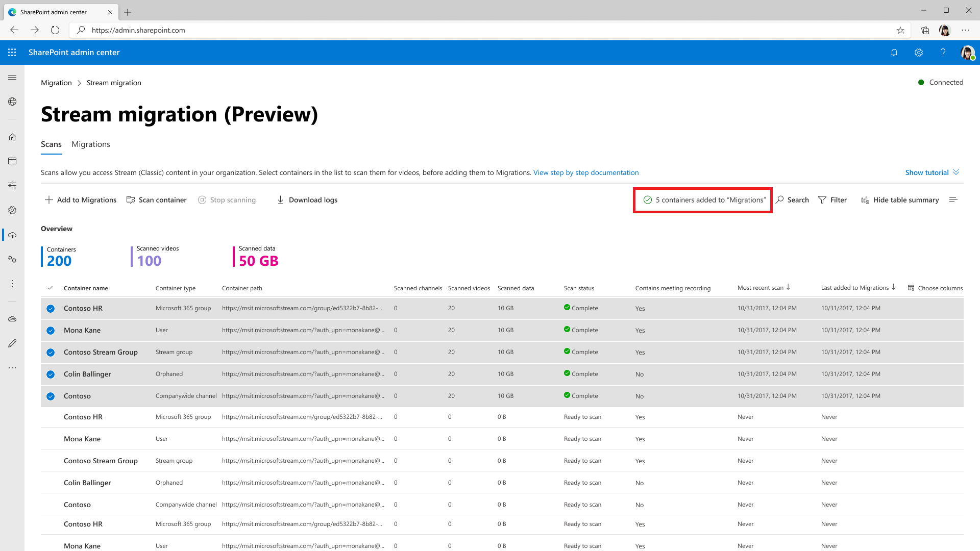
Task: Click the Scan container icon
Action: tap(131, 200)
